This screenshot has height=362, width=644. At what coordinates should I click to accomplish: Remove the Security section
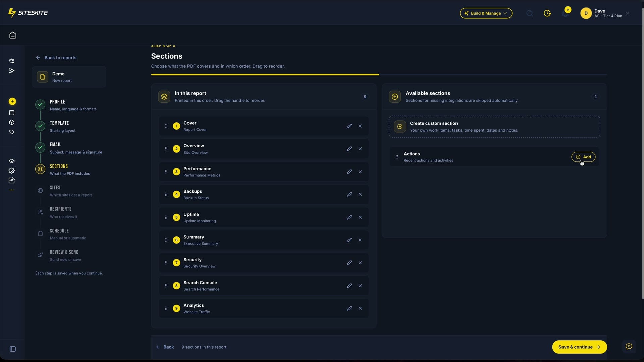(360, 263)
